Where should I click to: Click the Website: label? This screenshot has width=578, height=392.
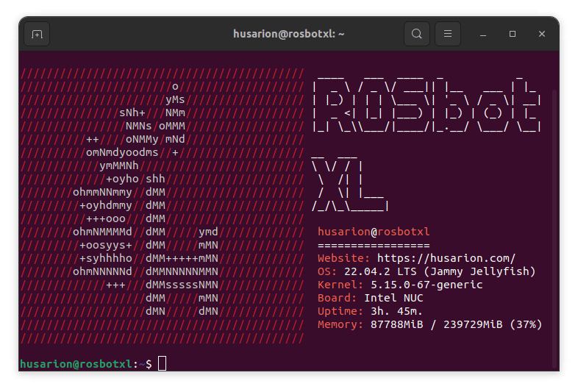(x=343, y=258)
